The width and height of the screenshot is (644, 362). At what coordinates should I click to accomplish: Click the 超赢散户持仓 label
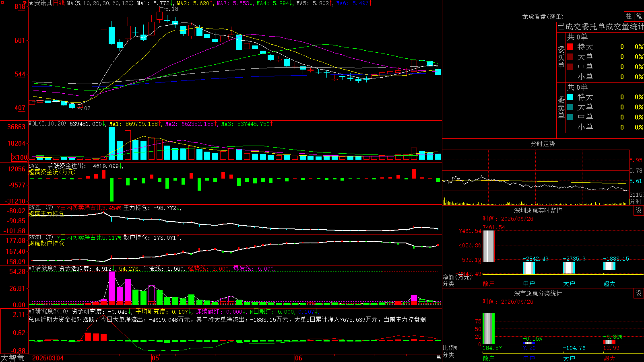pyautogui.click(x=46, y=243)
